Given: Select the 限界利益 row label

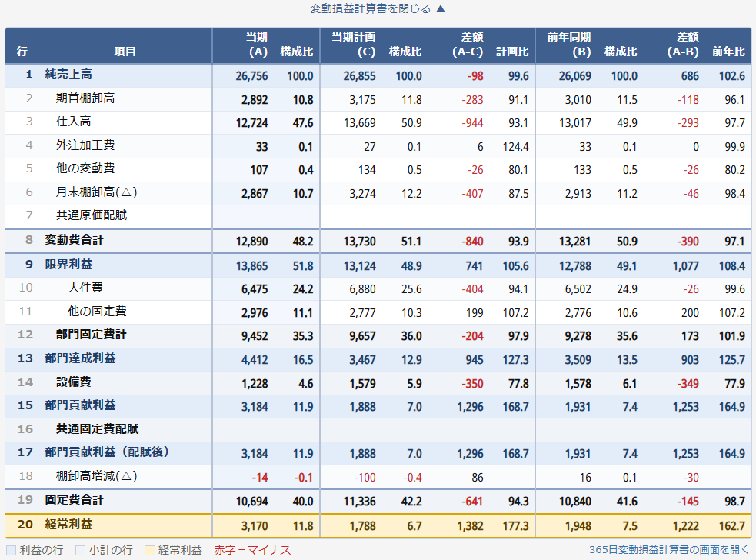Looking at the screenshot, I should point(68,265).
